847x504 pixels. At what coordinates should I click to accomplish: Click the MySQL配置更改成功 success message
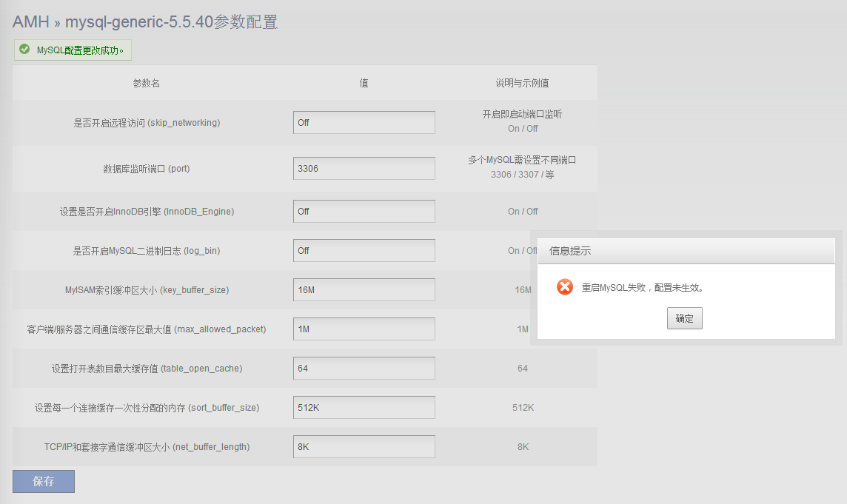point(80,50)
